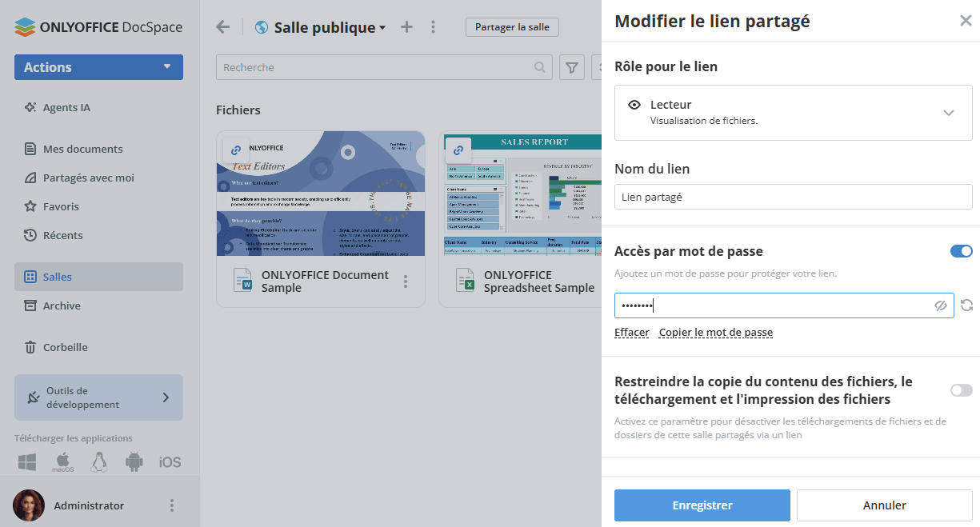This screenshot has height=527, width=980.
Task: Create new content with the plus icon
Action: pos(406,26)
